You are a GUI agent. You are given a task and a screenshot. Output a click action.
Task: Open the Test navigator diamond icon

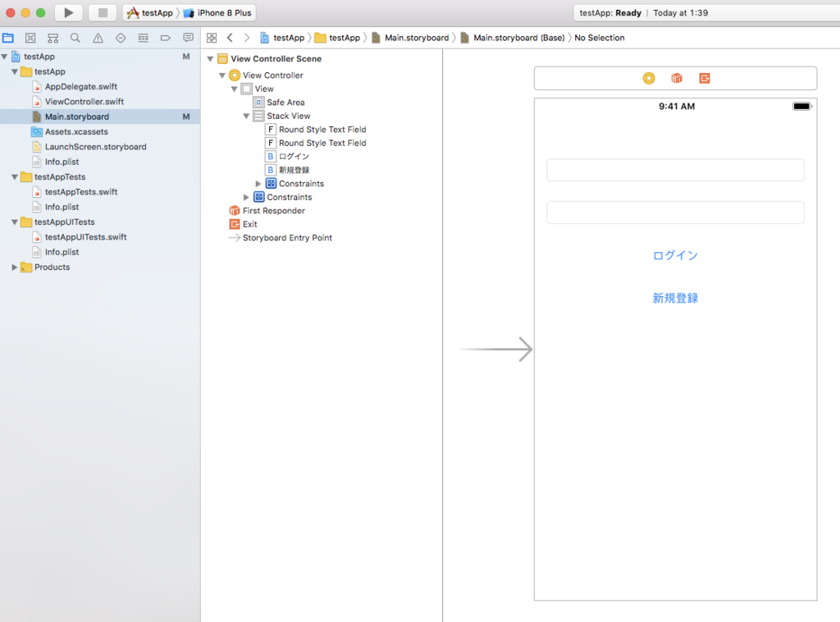[121, 38]
